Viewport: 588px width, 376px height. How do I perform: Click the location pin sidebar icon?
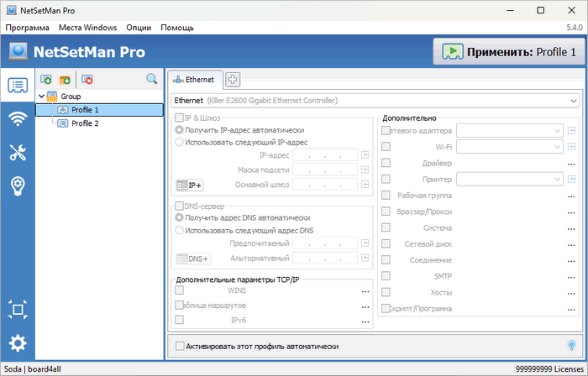click(18, 186)
